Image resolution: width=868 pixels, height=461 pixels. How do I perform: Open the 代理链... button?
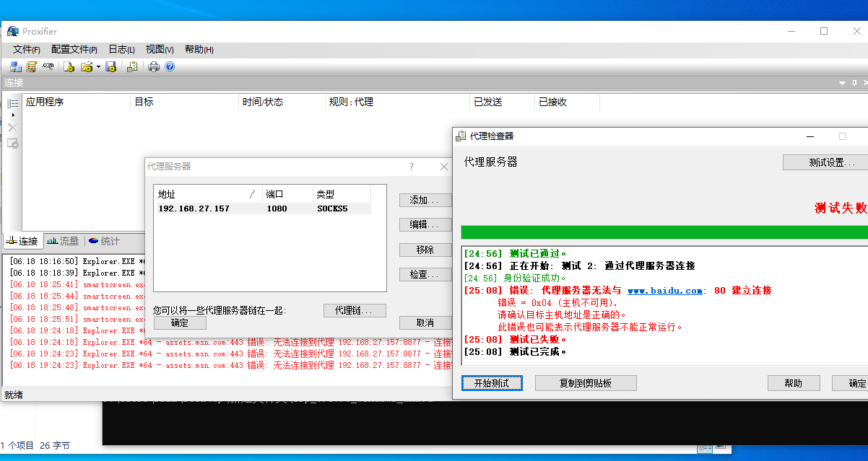355,310
